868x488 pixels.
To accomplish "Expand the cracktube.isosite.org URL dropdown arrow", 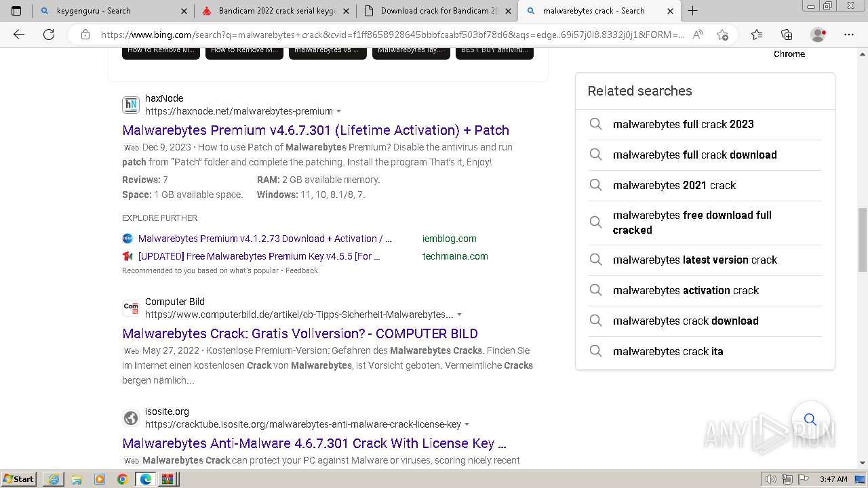I will click(x=467, y=424).
